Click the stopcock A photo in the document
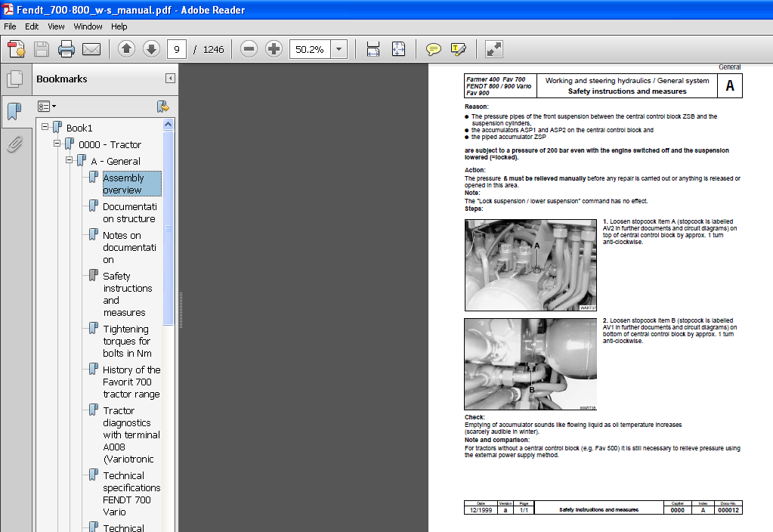The width and height of the screenshot is (773, 532). click(530, 265)
